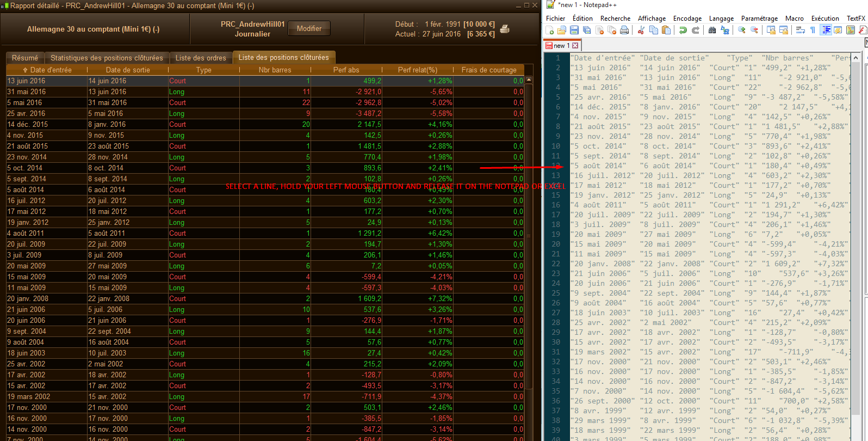Click the synchronize vertical scrolling icon
The height and width of the screenshot is (441, 868).
771,30
